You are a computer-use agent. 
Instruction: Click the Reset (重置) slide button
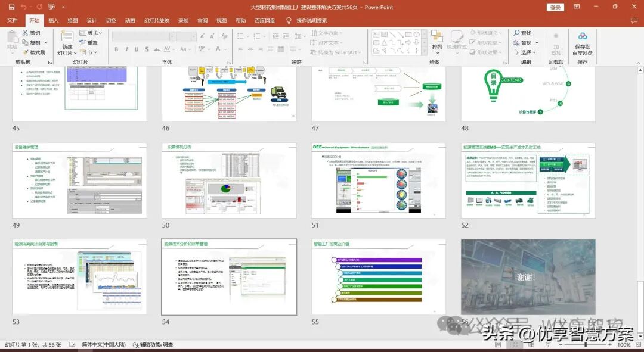(x=89, y=43)
